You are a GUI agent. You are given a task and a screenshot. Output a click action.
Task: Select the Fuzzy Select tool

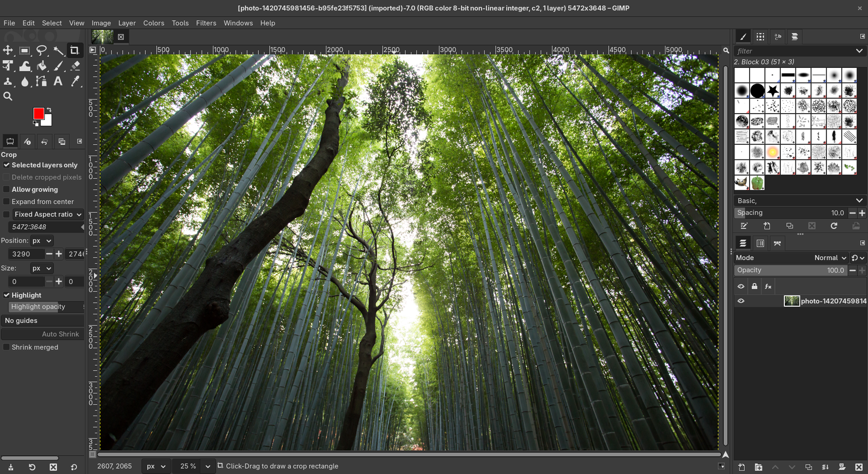(x=59, y=51)
